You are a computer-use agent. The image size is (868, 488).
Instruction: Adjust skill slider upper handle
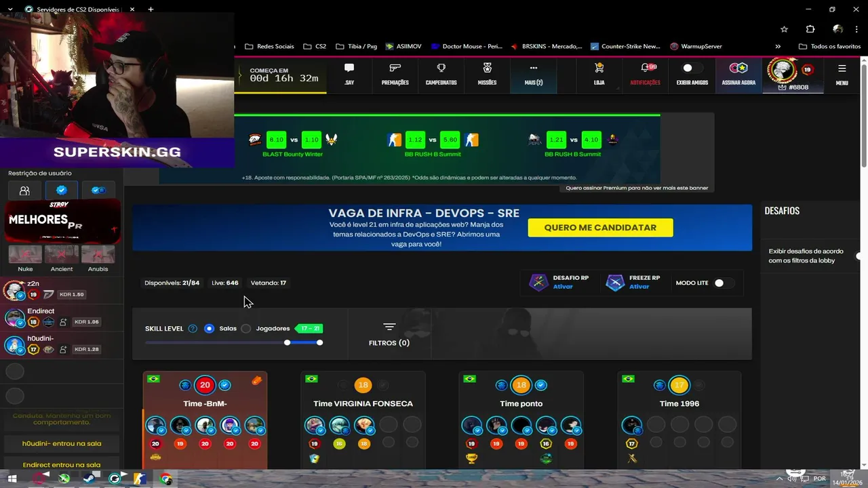[x=319, y=342]
